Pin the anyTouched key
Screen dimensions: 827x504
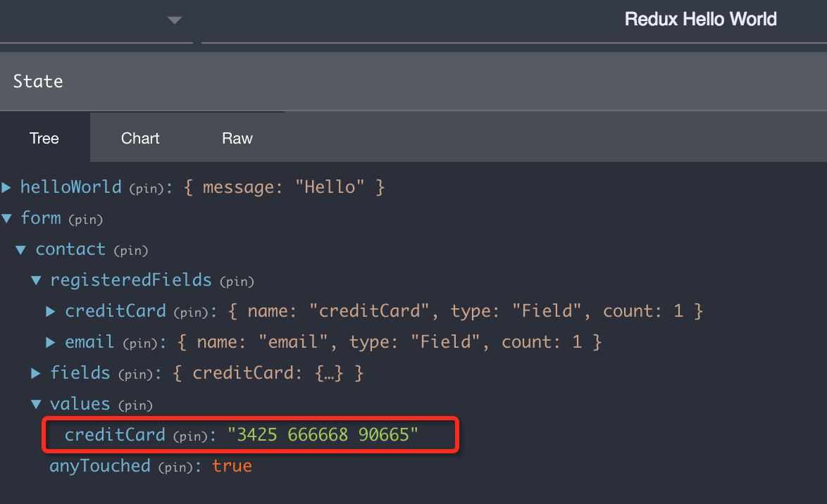click(x=175, y=467)
